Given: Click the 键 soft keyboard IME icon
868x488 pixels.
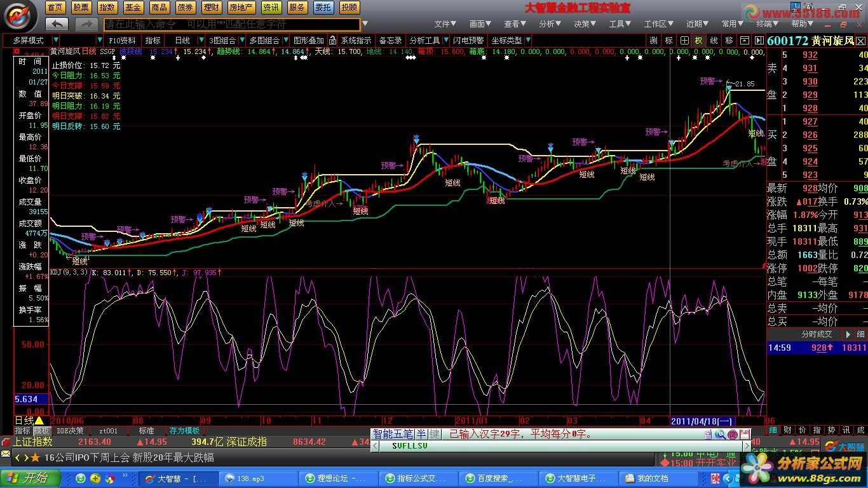Looking at the screenshot, I should [x=435, y=434].
